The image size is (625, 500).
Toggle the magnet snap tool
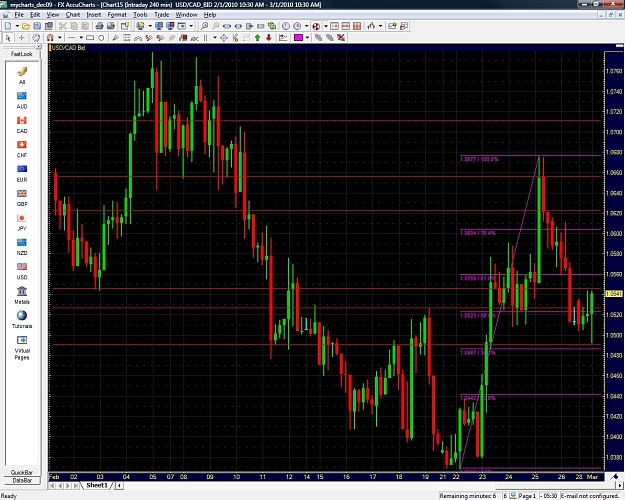coord(50,37)
